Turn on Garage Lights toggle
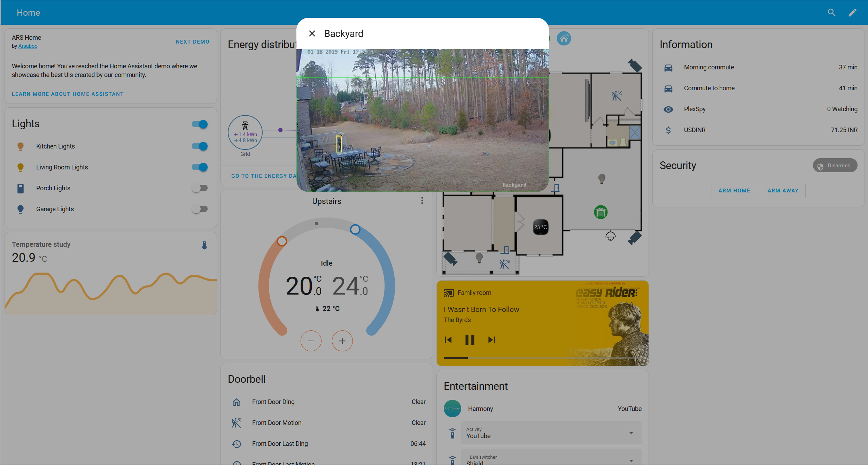Screen dimensions: 868x465 pyautogui.click(x=200, y=209)
